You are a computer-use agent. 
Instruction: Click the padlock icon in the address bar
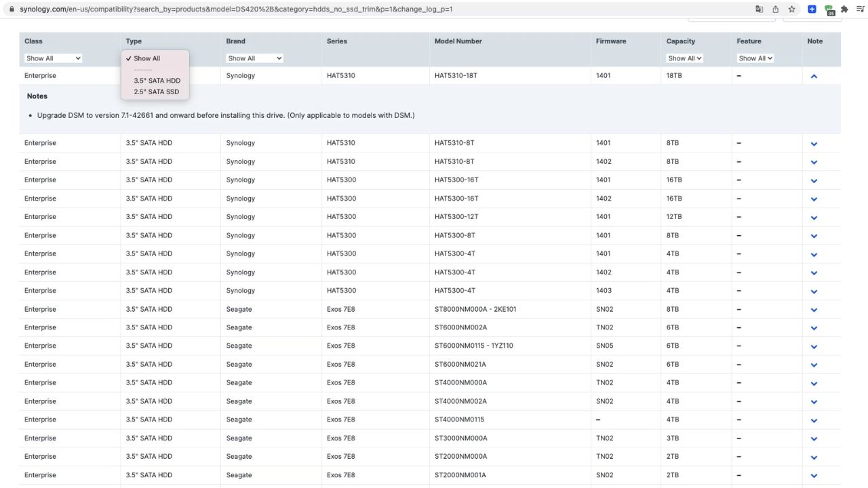[x=11, y=9]
